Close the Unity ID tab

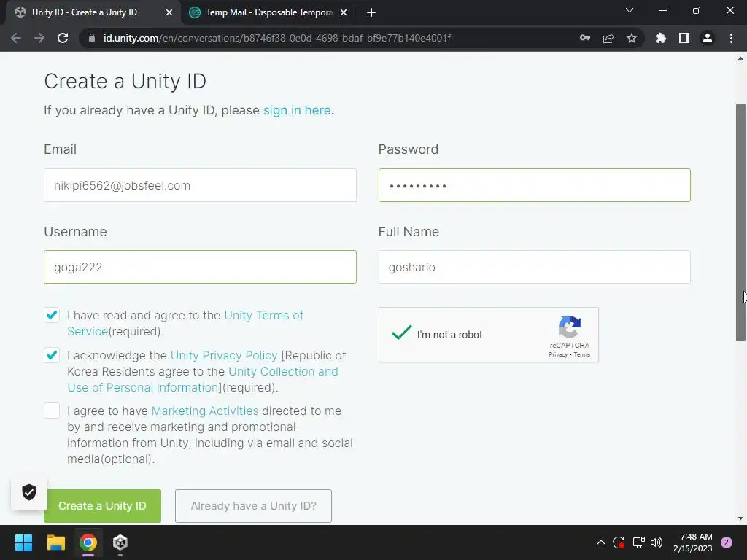tap(169, 12)
